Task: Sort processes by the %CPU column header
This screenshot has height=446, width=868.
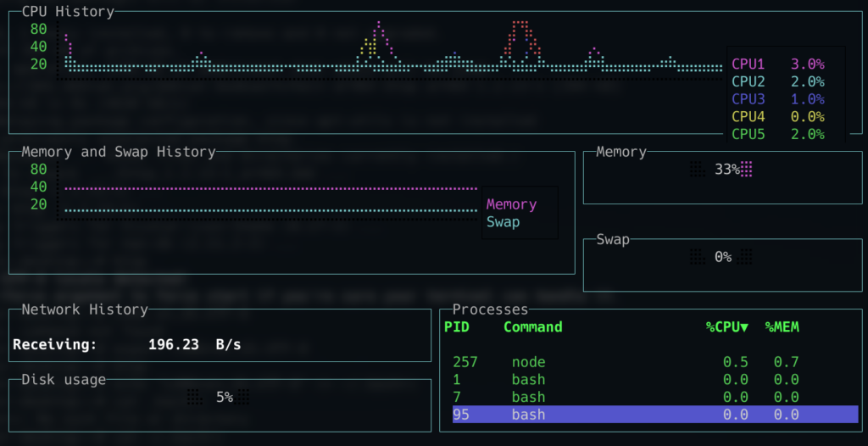Action: click(726, 327)
